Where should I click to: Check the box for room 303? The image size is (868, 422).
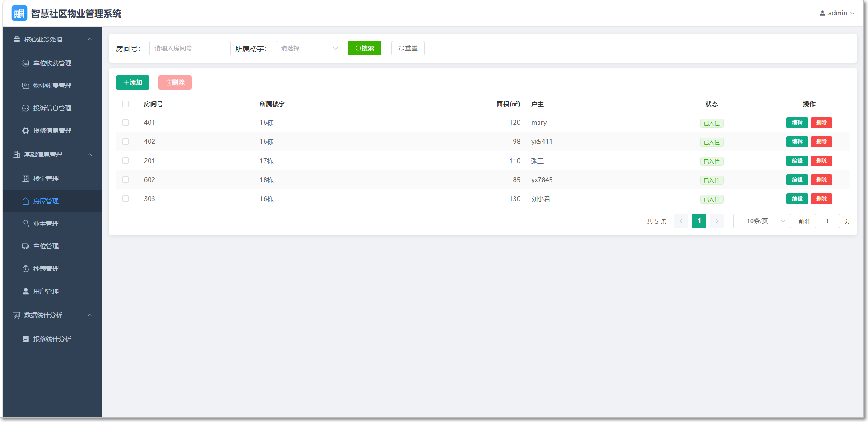125,198
